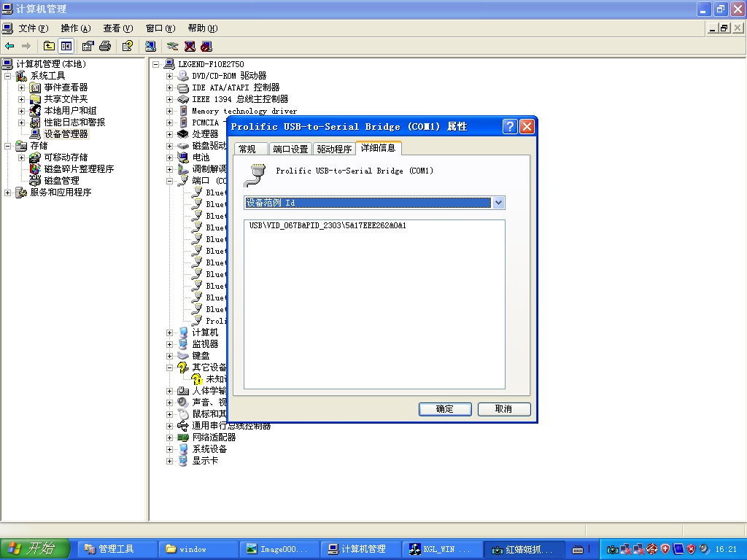Open the 设备范例 Id property dropdown

click(x=498, y=203)
